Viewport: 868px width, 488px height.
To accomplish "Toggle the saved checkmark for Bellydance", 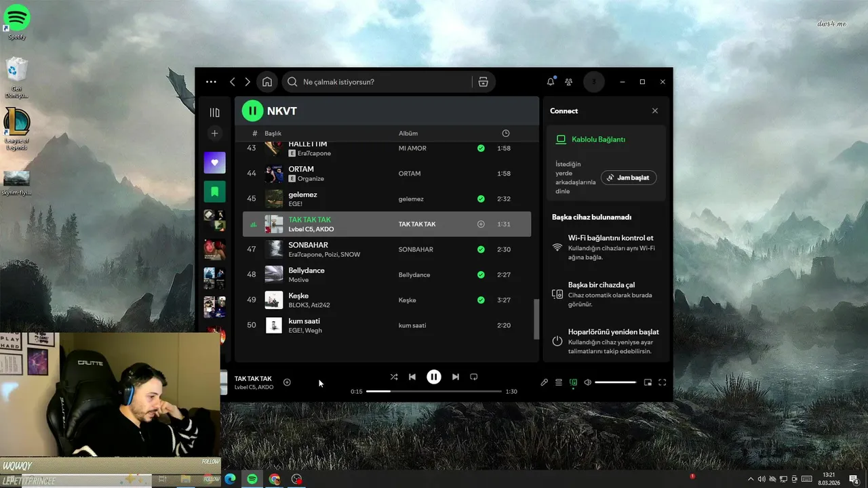I will (481, 274).
